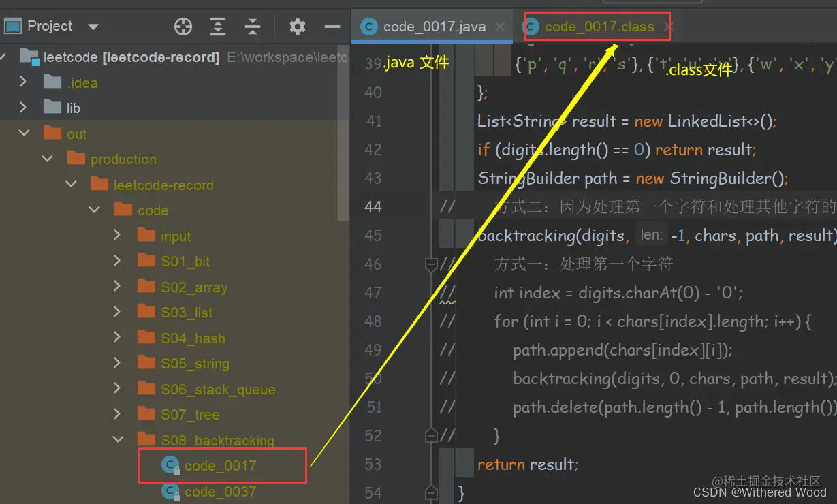
Task: Select the S01_bit folder icon
Action: 146,261
